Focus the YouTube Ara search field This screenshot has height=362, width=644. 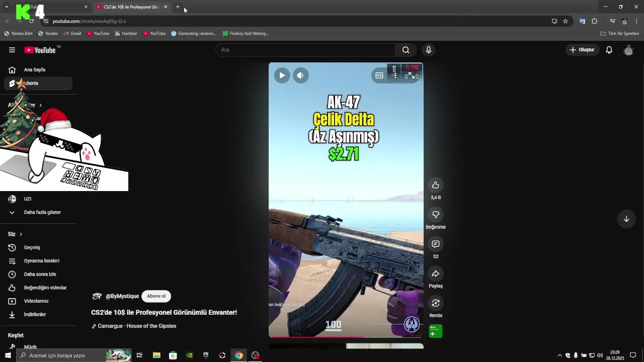[305, 50]
